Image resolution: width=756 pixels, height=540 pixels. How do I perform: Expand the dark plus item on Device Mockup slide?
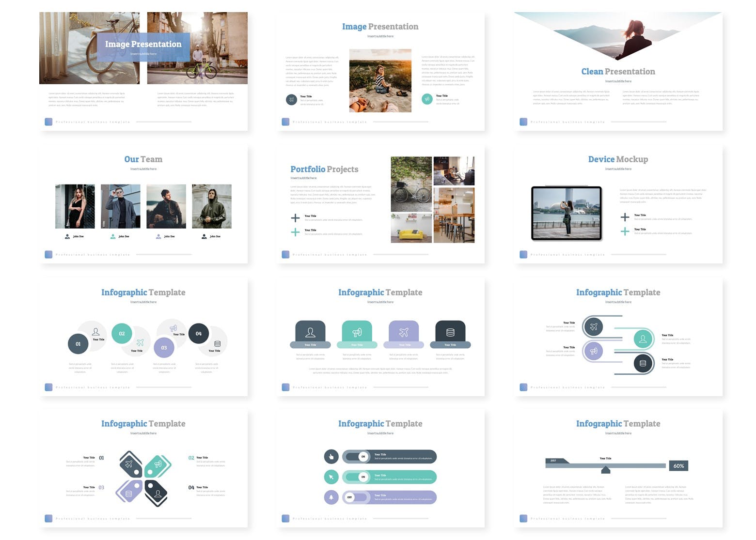[625, 217]
